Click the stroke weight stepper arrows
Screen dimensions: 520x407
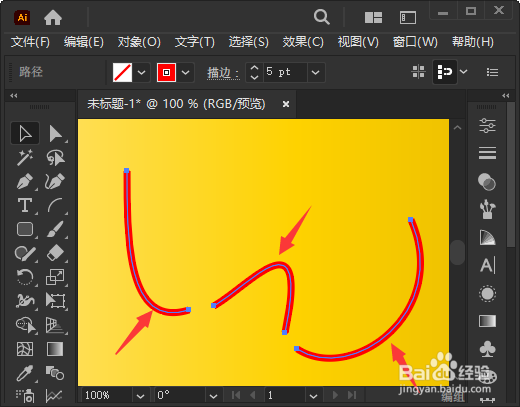tap(254, 72)
